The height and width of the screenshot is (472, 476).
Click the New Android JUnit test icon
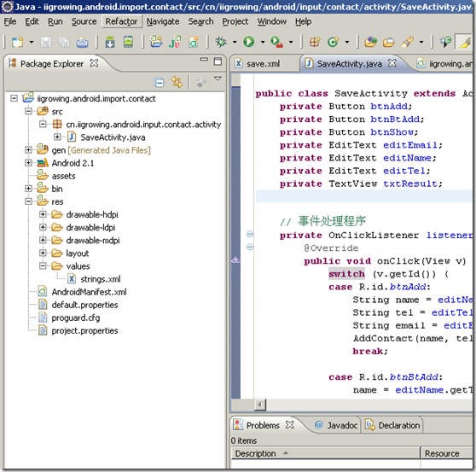point(175,42)
